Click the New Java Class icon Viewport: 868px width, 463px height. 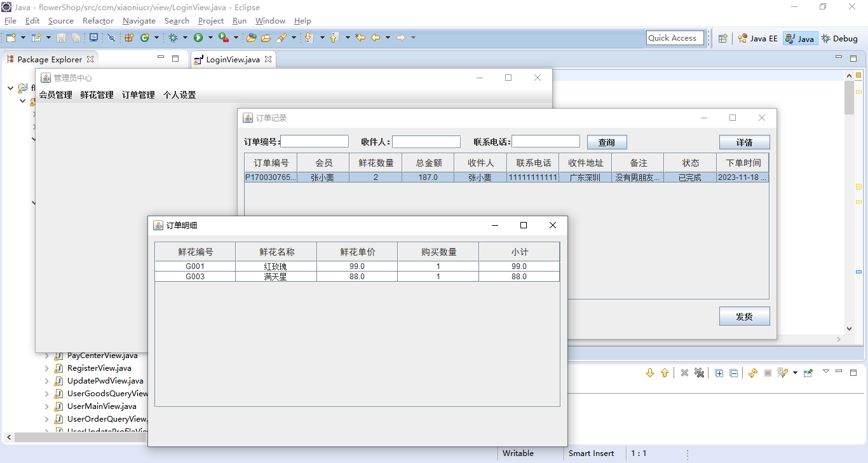(x=144, y=38)
